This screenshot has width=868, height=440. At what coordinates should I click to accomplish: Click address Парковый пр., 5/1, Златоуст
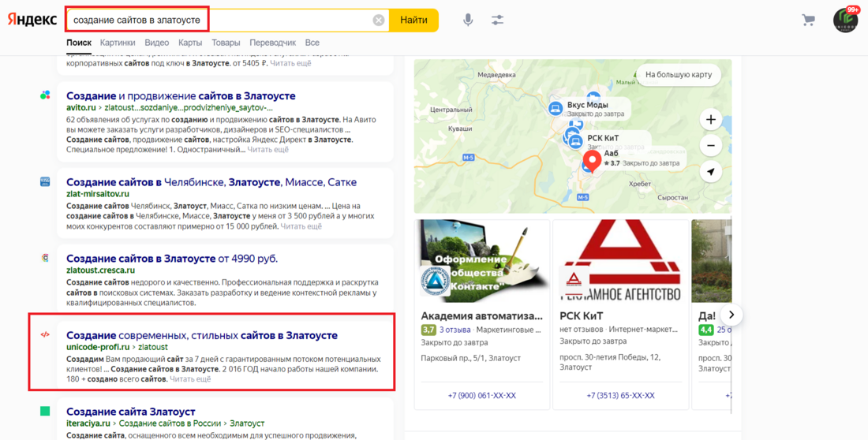tap(471, 358)
